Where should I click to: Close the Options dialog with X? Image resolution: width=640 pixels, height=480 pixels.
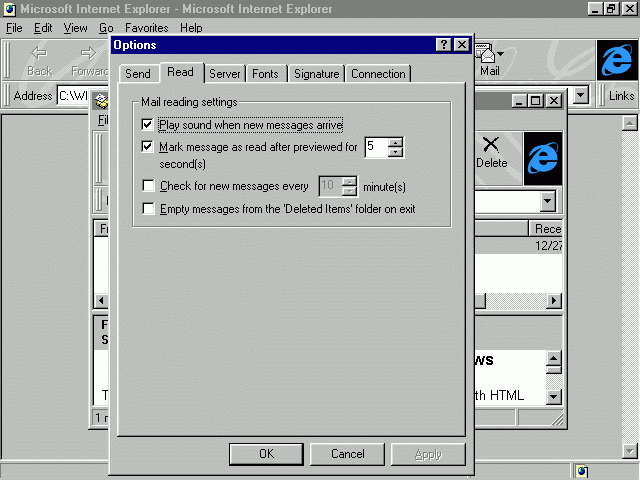462,44
